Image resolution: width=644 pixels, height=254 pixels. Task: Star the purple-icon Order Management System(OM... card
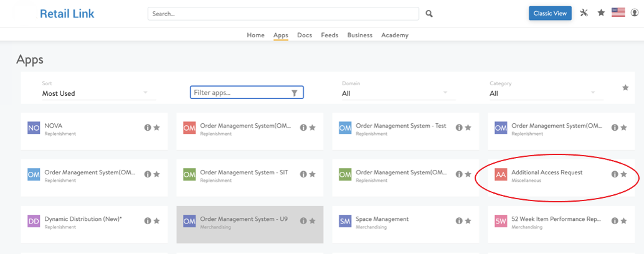point(624,128)
